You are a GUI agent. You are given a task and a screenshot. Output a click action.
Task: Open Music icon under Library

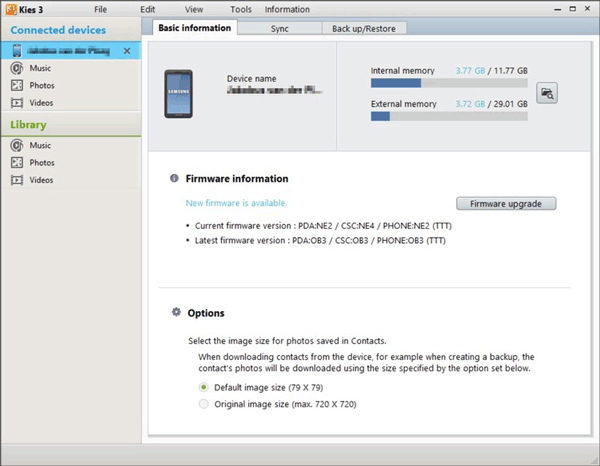pyautogui.click(x=16, y=145)
